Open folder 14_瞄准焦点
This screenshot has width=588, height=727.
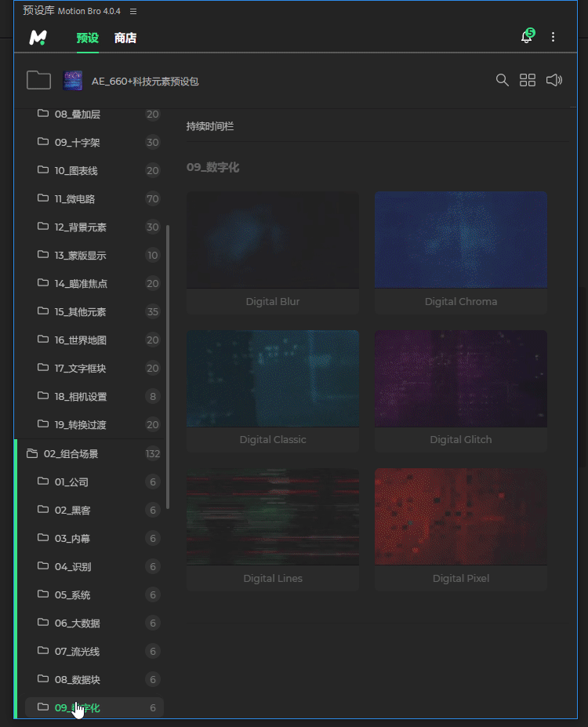[94, 284]
